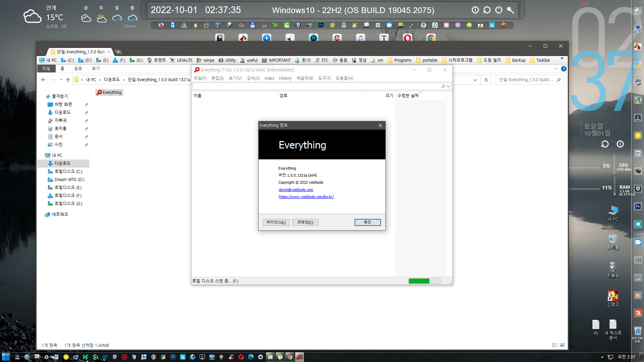This screenshot has height=362, width=644.
Task: Close the 단일-Everything_1.5.0 Build tab
Action: point(109,52)
